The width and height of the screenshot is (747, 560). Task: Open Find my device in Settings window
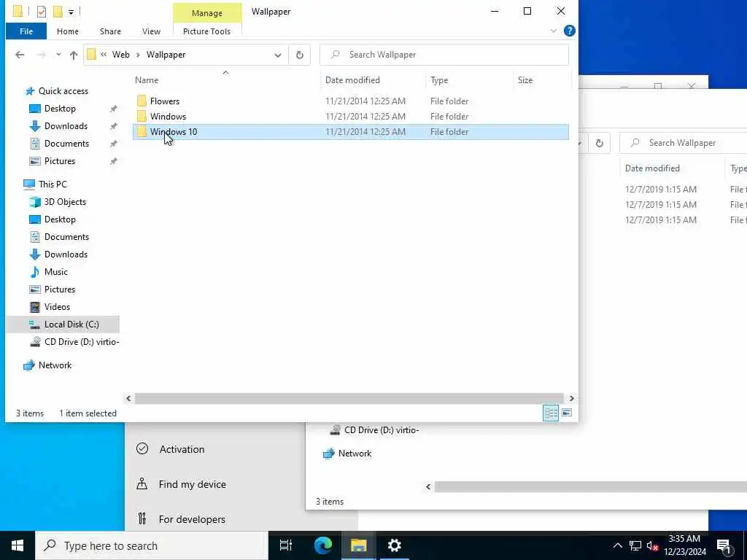(192, 484)
